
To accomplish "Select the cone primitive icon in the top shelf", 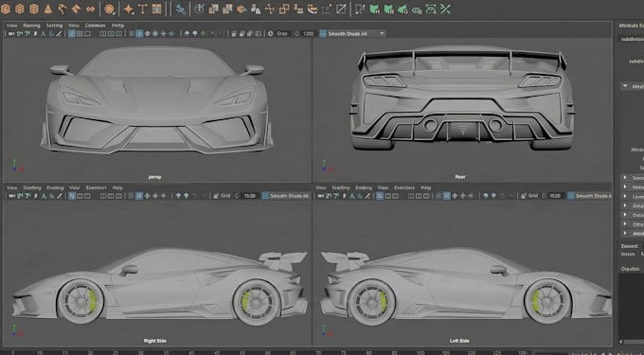I will point(48,9).
